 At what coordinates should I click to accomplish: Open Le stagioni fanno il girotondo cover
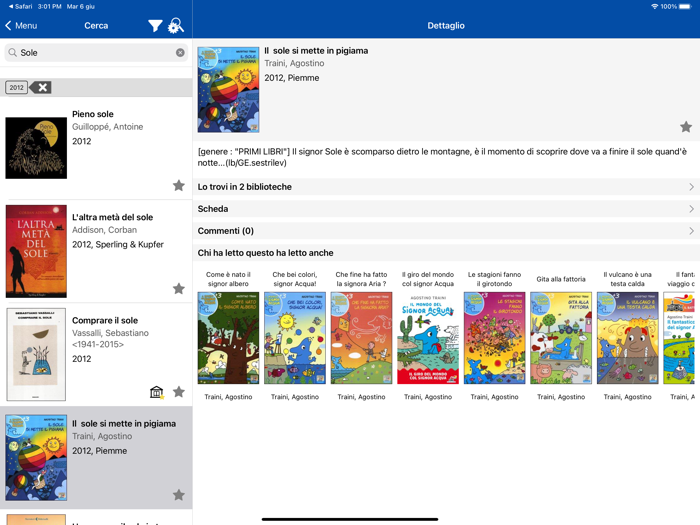point(495,338)
